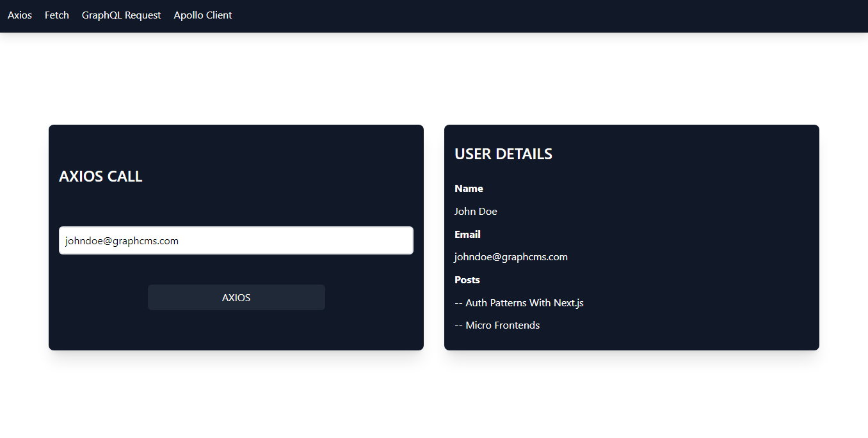Click white gap between the two cards

point(434,237)
